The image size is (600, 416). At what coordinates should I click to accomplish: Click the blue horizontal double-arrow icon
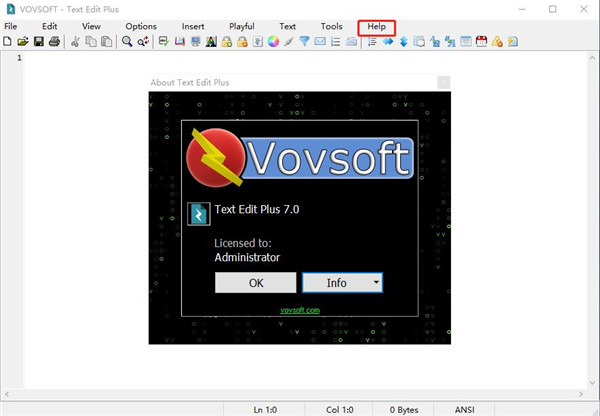388,41
